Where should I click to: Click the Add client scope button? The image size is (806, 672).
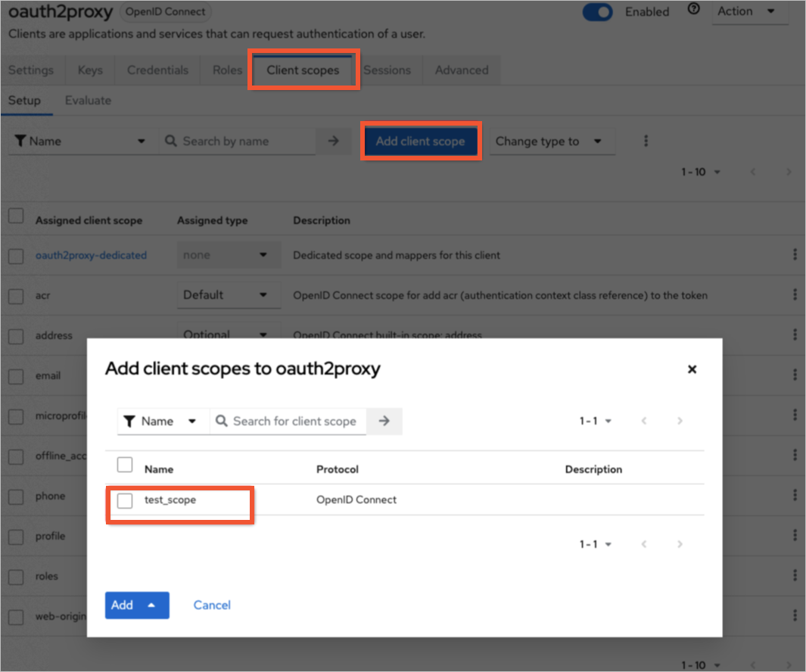click(x=420, y=141)
